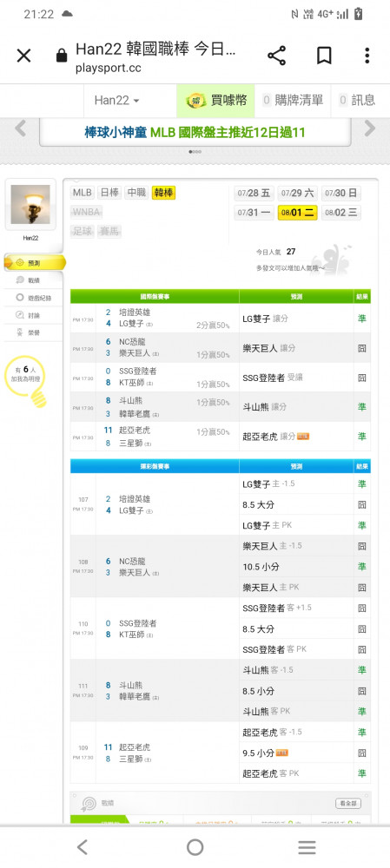Viewport: 390px width, 868px height.
Task: Select the 日棒 league filter
Action: (x=109, y=193)
